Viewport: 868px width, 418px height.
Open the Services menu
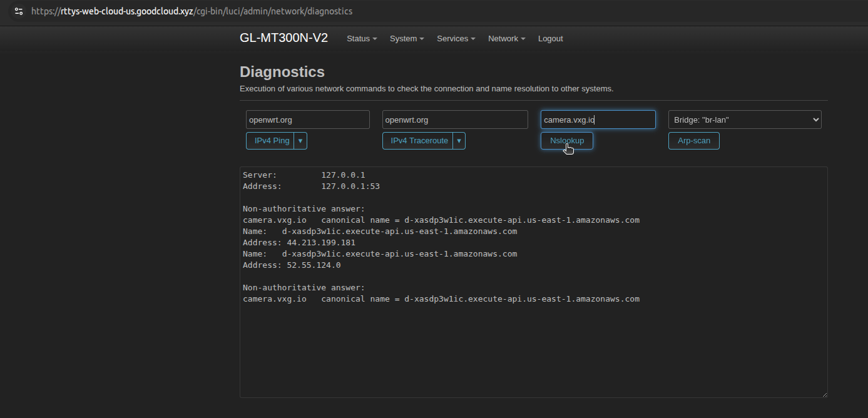tap(456, 39)
